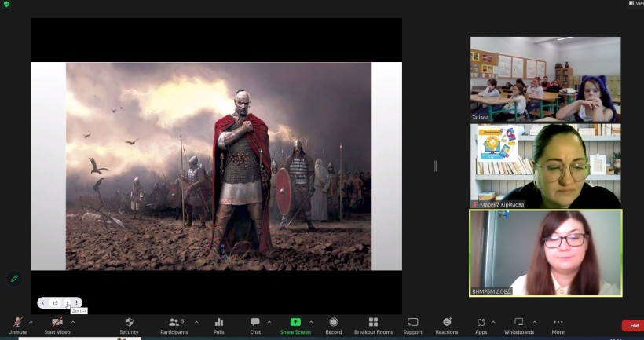The image size is (644, 340).
Task: Go to the previous slide arrow
Action: (x=42, y=303)
